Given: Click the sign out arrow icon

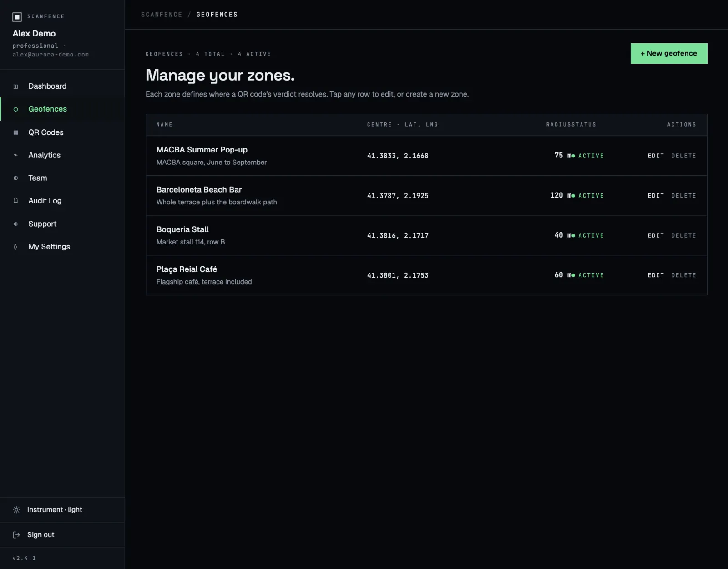Looking at the screenshot, I should (16, 535).
